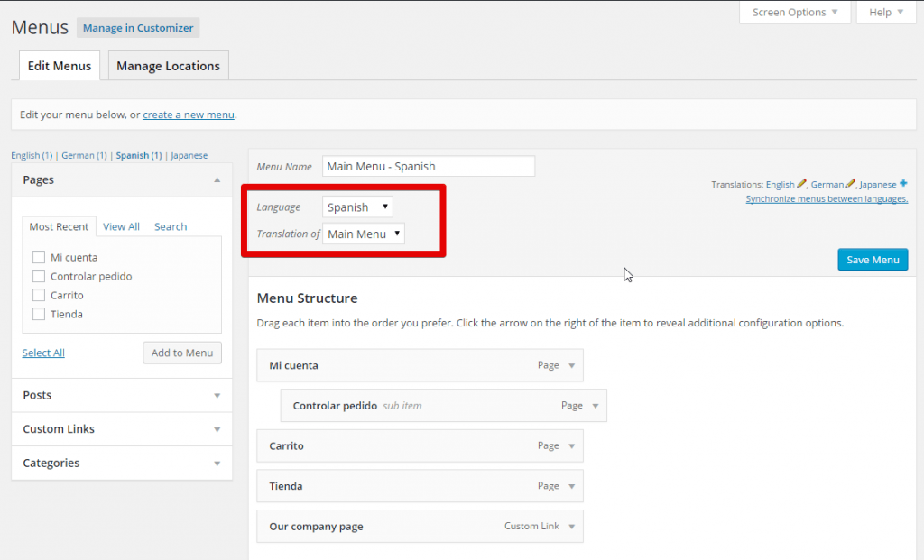This screenshot has width=924, height=560.
Task: Expand options arrow for the Carrito item
Action: pos(569,445)
